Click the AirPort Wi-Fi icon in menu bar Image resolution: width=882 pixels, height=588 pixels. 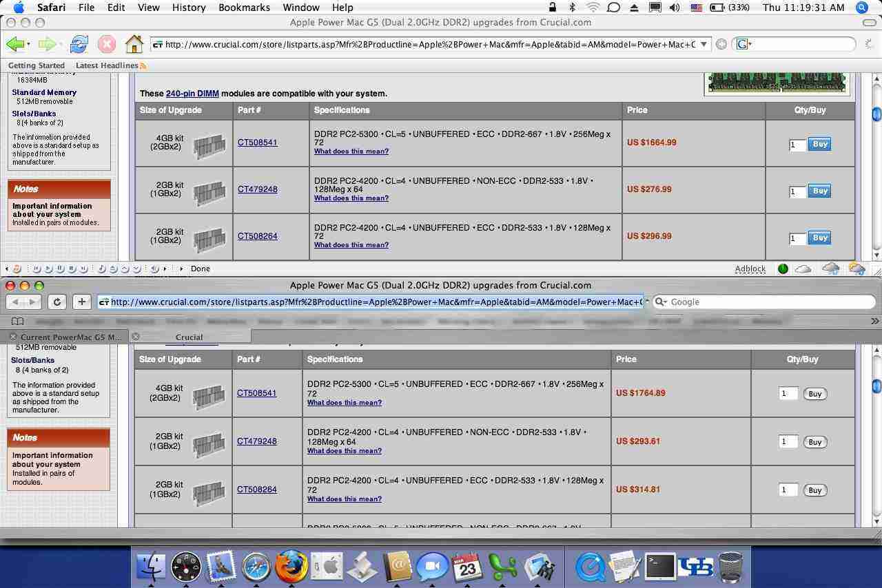pyautogui.click(x=593, y=8)
